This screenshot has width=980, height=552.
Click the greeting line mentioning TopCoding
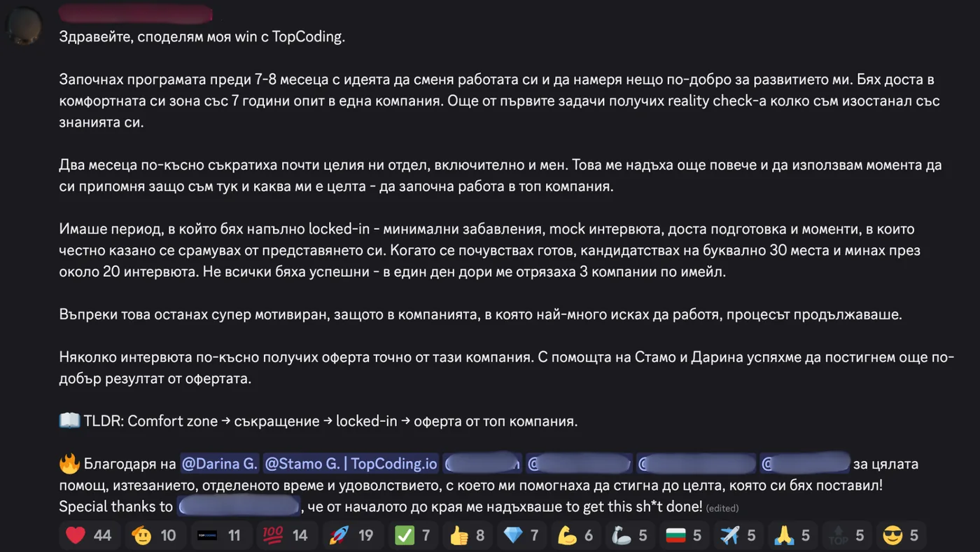(x=202, y=37)
